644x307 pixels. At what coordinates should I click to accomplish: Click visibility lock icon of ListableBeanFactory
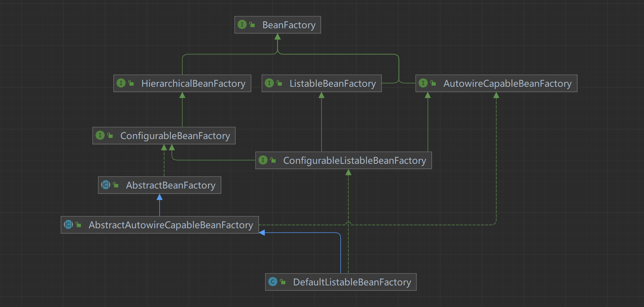point(279,83)
